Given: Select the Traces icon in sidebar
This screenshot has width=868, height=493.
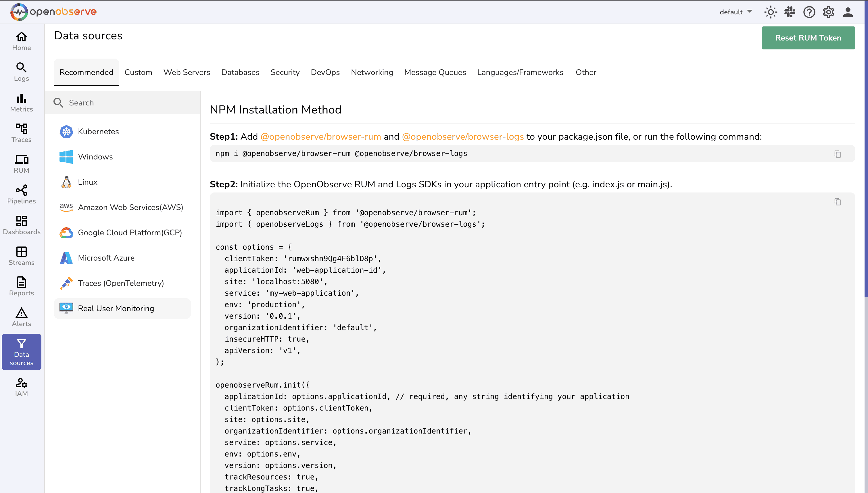Looking at the screenshot, I should 21,129.
